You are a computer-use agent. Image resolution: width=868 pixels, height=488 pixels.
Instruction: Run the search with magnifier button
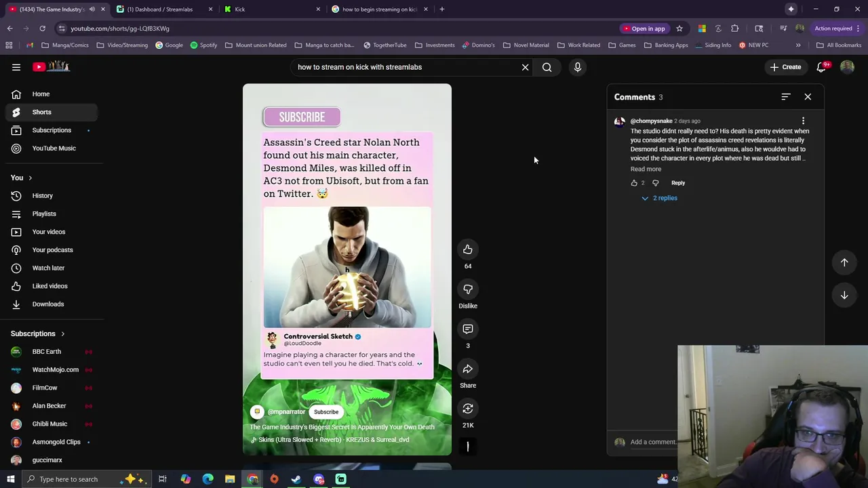[x=547, y=67]
